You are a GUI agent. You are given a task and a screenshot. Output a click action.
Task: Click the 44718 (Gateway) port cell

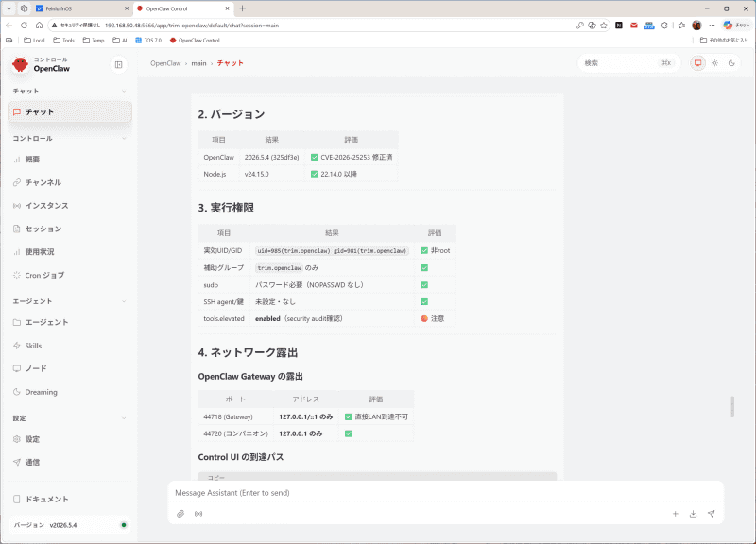click(x=235, y=416)
